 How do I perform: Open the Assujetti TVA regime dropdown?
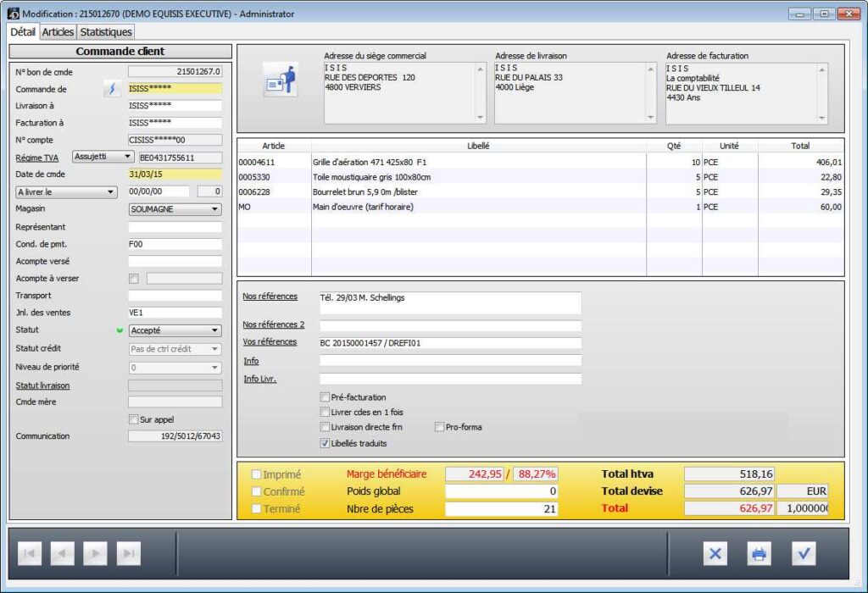pyautogui.click(x=103, y=157)
